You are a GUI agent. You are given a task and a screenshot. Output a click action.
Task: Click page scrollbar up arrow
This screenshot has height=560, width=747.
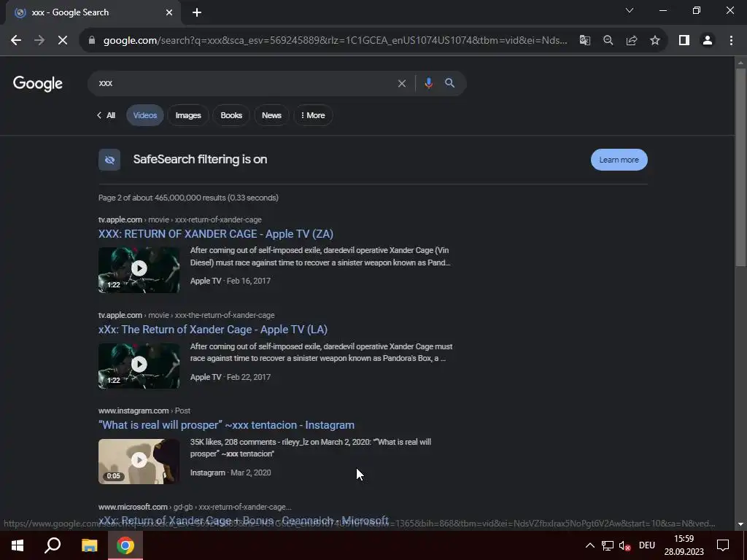tap(740, 62)
